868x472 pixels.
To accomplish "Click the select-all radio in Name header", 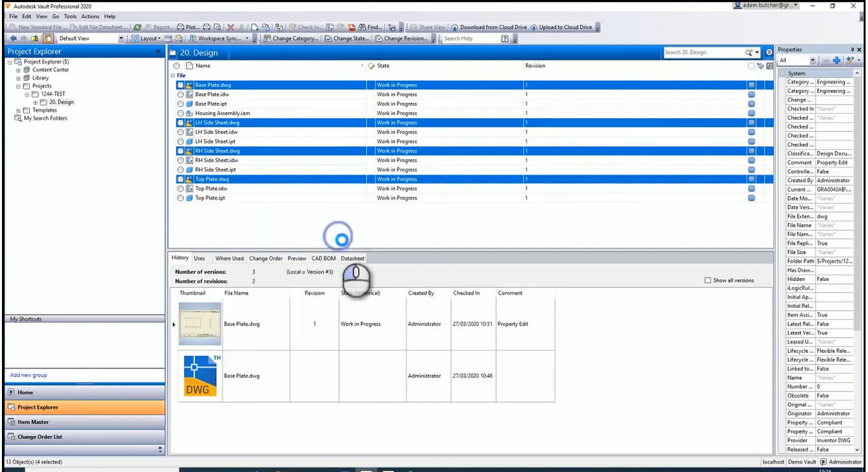I will (176, 66).
